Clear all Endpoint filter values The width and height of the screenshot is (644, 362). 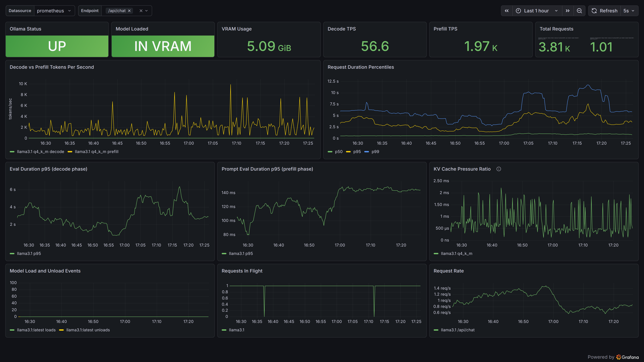[x=141, y=11]
